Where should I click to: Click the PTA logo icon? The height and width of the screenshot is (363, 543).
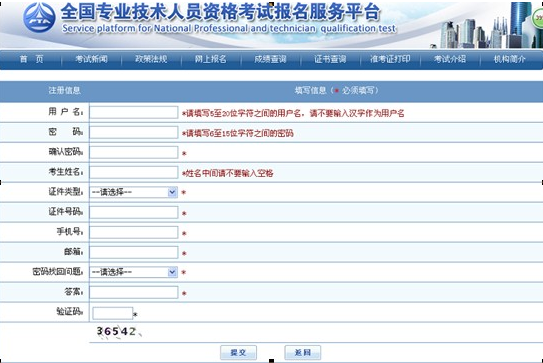39,17
